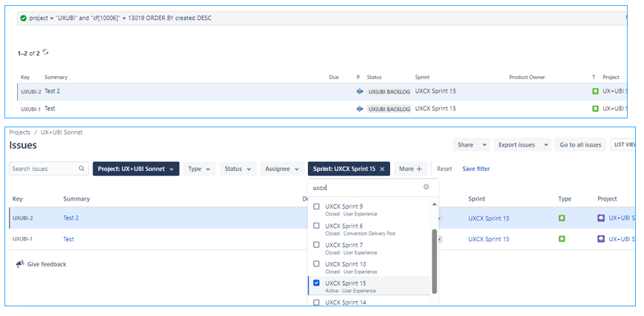Sort by Status column in top results

pos(374,77)
